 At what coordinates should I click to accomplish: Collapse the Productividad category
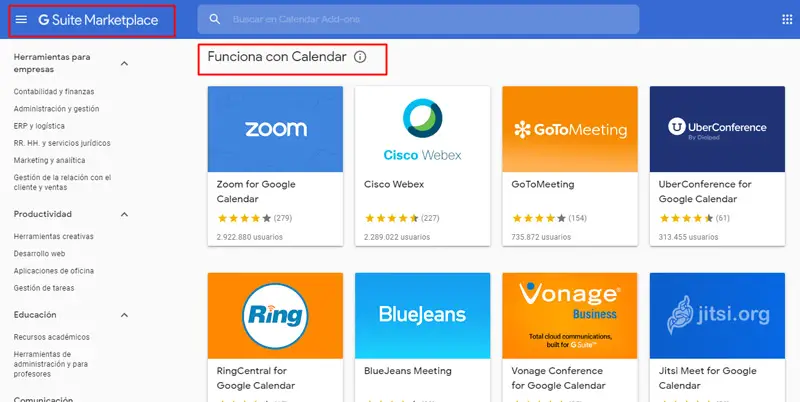(x=125, y=214)
